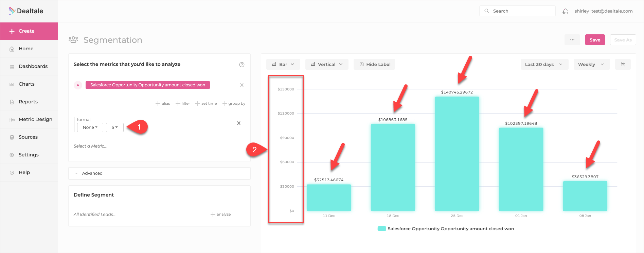Viewport: 644px width, 253px height.
Task: Toggle Hide Label button
Action: tap(374, 64)
